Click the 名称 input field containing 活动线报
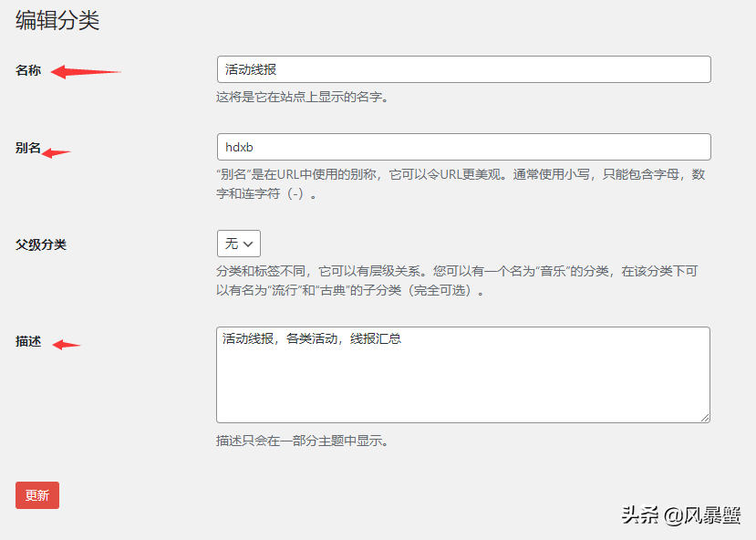 [464, 69]
